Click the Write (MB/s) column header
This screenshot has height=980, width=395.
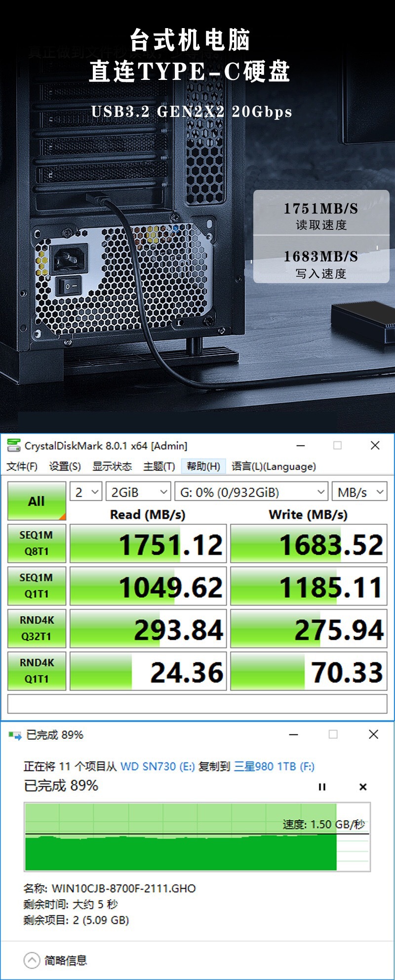308,514
